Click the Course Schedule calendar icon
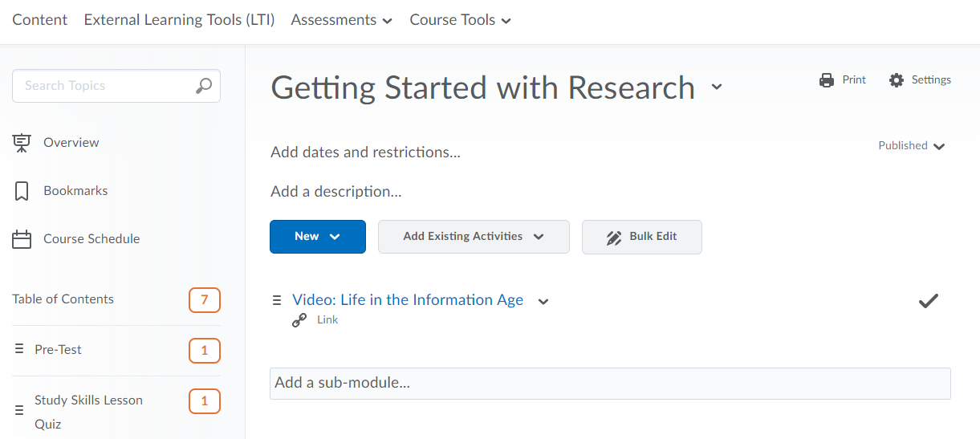The image size is (980, 439). (x=22, y=239)
